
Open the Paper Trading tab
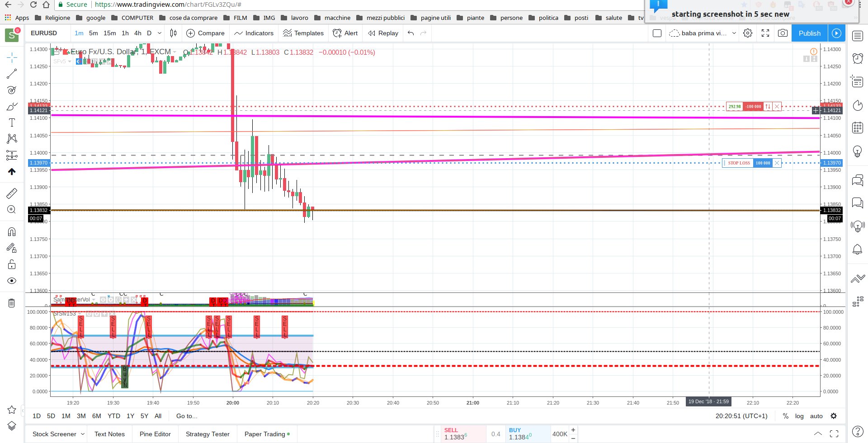(x=267, y=434)
